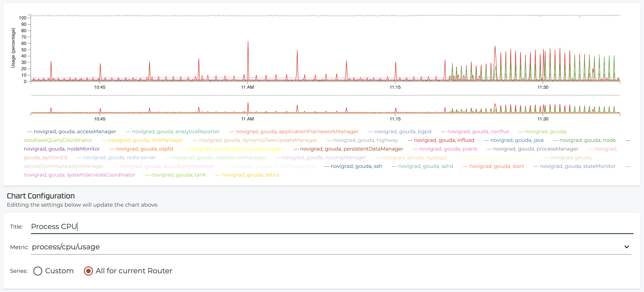644x292 pixels.
Task: Expand the process/cpu/usage metric selector
Action: [x=627, y=247]
